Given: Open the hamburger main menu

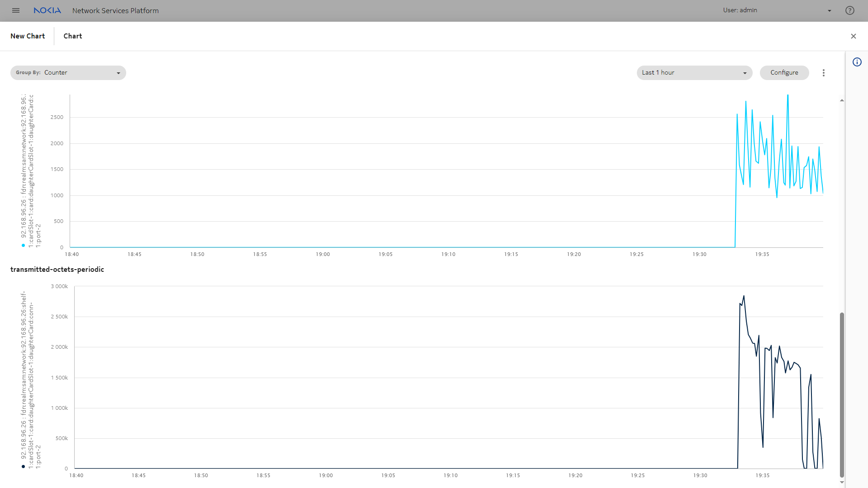Looking at the screenshot, I should [x=16, y=10].
